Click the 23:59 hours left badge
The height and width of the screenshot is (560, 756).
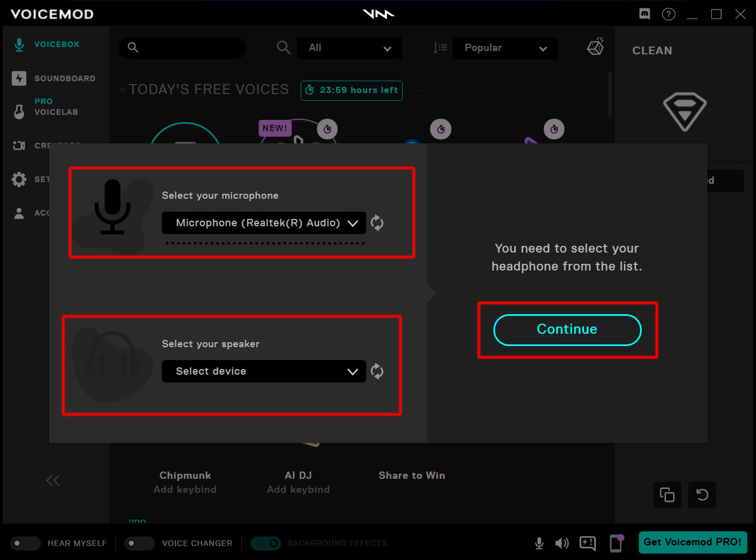tap(352, 90)
